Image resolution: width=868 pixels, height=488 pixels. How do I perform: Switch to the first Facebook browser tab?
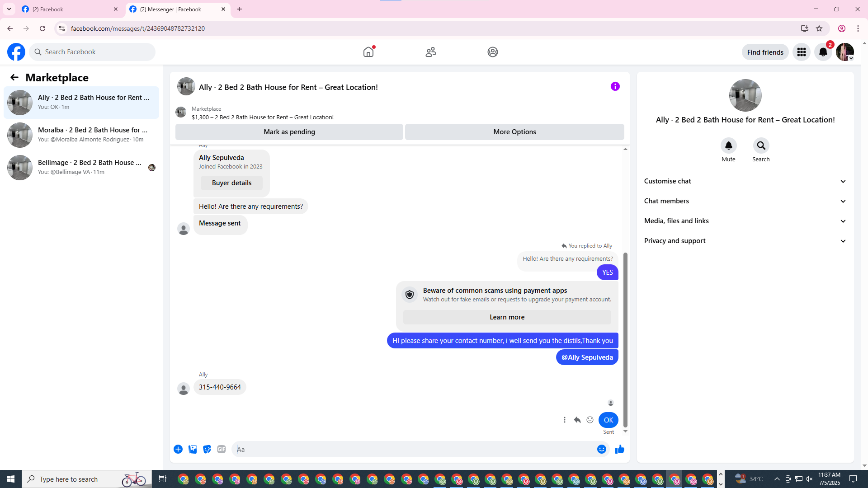68,9
